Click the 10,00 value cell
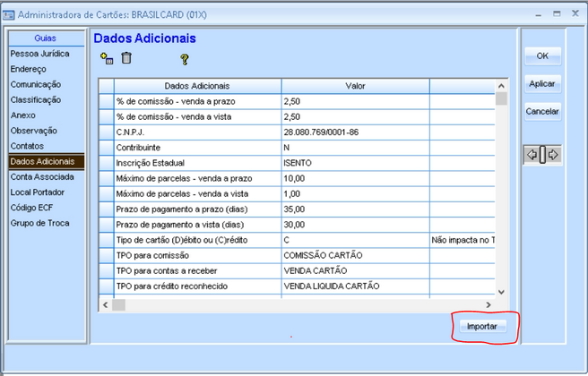 pyautogui.click(x=355, y=178)
